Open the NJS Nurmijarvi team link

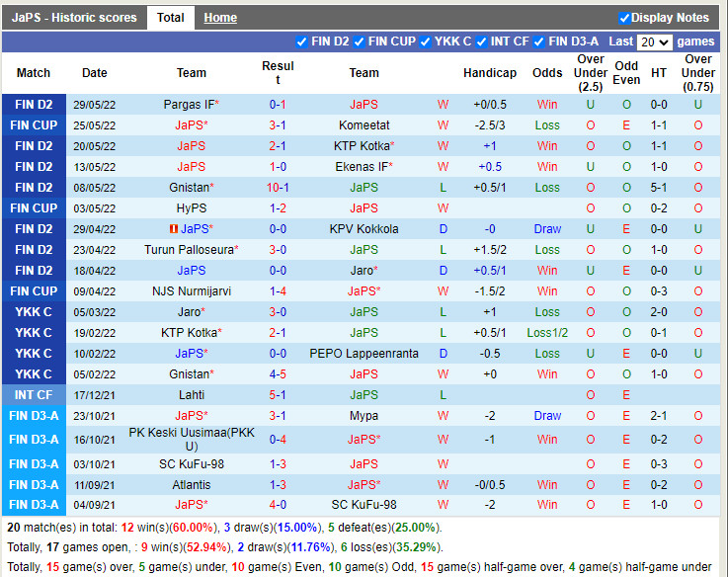pos(192,291)
